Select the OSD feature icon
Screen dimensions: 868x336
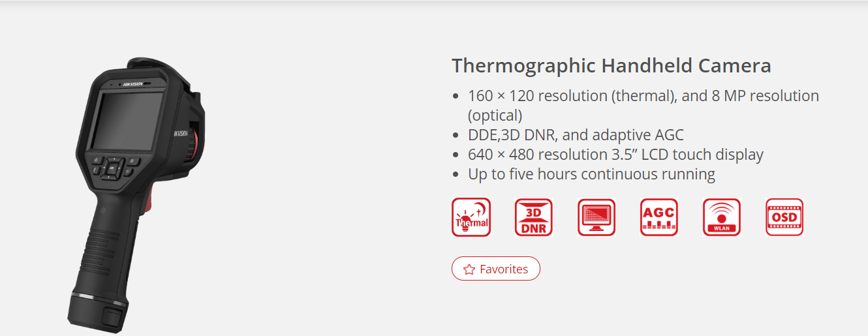(x=784, y=217)
